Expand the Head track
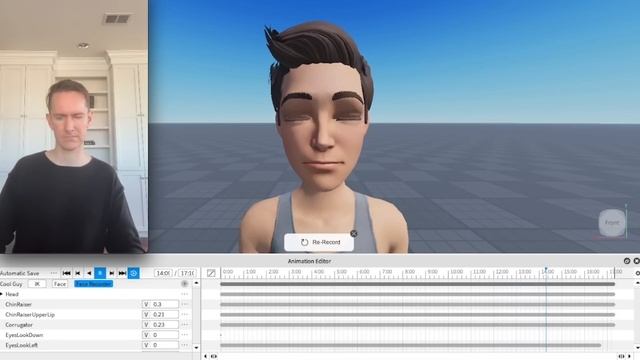 click(2, 294)
